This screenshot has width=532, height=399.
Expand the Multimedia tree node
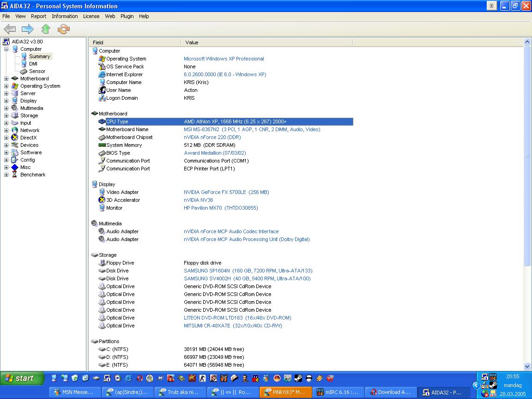[6, 108]
